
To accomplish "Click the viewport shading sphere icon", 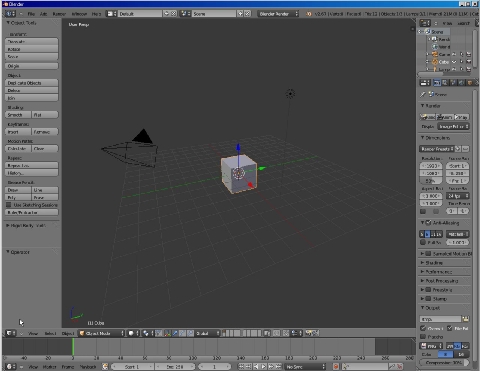I will [132, 333].
